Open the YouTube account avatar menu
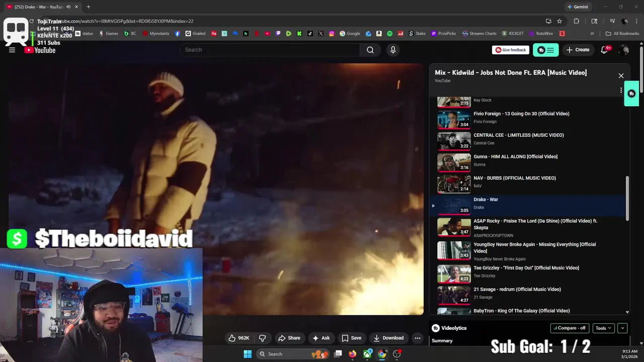 click(x=624, y=50)
